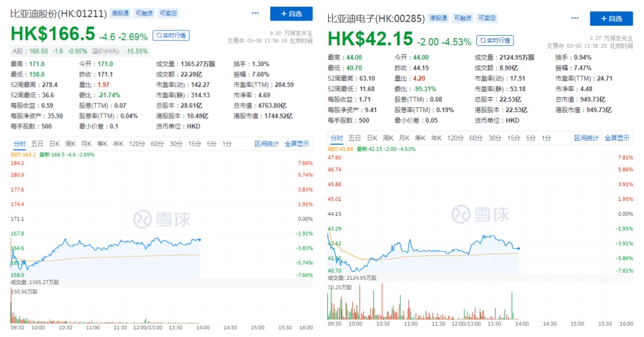
Task: Click the 港股通 tag of 比亚迪股份
Action: pyautogui.click(x=120, y=13)
